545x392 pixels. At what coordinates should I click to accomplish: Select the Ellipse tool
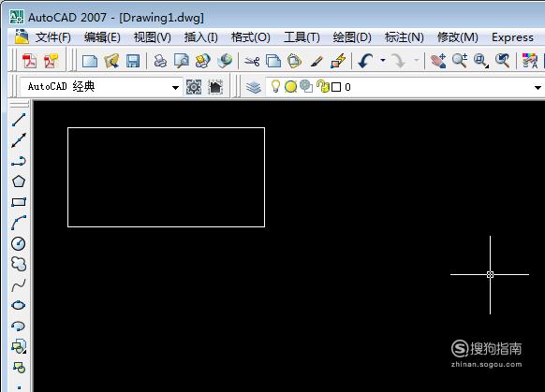coord(19,305)
